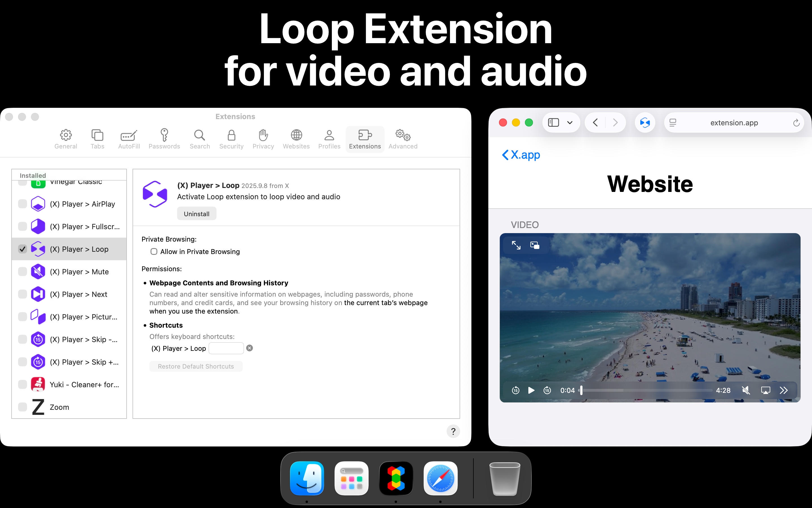Switch to the Search settings tab
Screen dimensions: 812x508
200,139
